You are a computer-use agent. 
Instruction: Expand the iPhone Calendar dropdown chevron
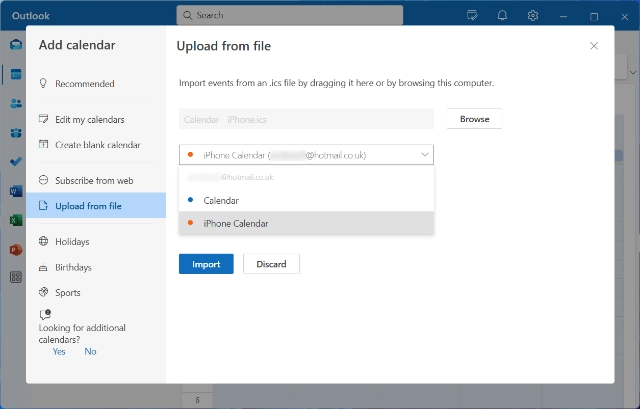pos(424,155)
